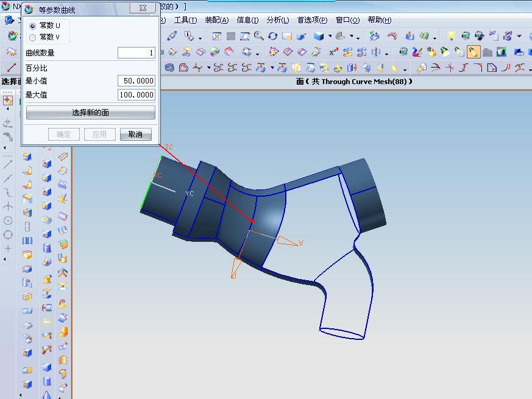532x399 pixels.
Task: Click the 曲线数量 input field
Action: pos(137,52)
